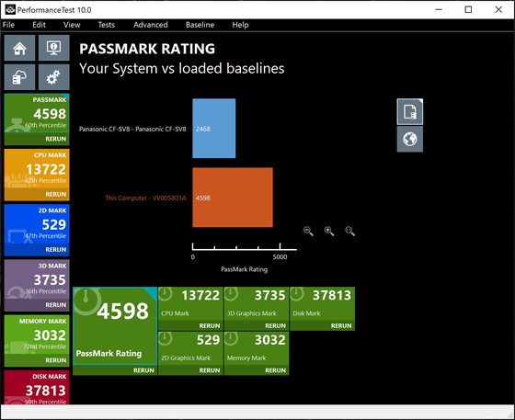Rerun under the Memory Mark 3032 tile
This screenshot has width=515, height=420.
click(276, 370)
